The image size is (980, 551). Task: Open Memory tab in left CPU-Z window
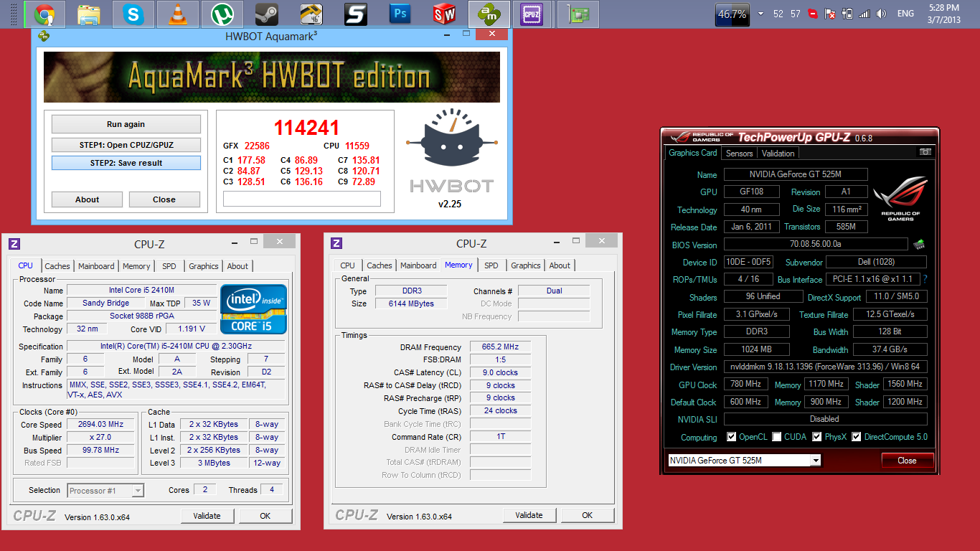click(136, 266)
